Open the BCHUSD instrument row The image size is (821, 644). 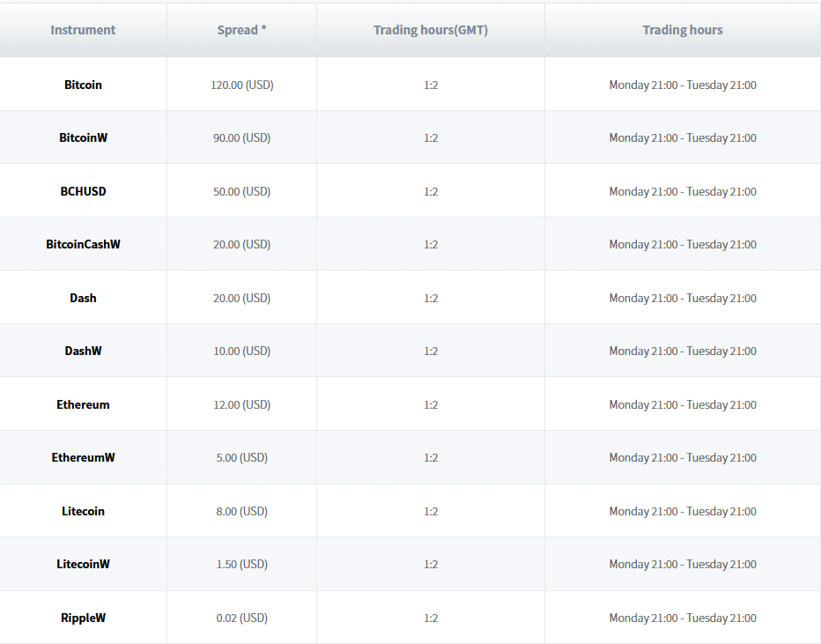coord(83,191)
